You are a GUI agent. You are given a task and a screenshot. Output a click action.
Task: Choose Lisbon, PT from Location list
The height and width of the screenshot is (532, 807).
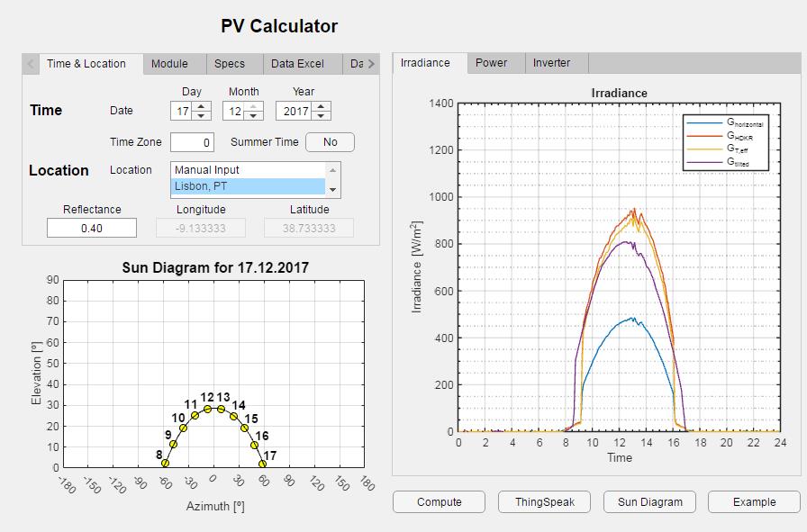247,186
